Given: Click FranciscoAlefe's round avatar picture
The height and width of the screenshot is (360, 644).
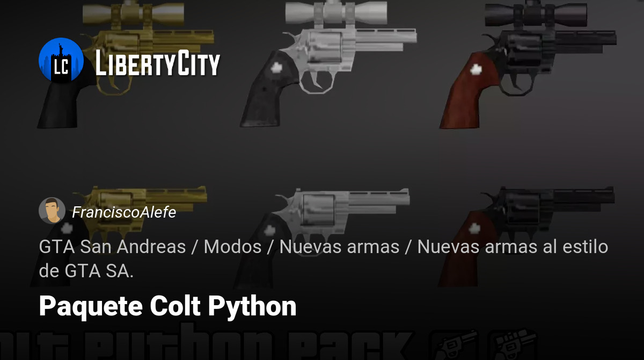Looking at the screenshot, I should pos(52,211).
